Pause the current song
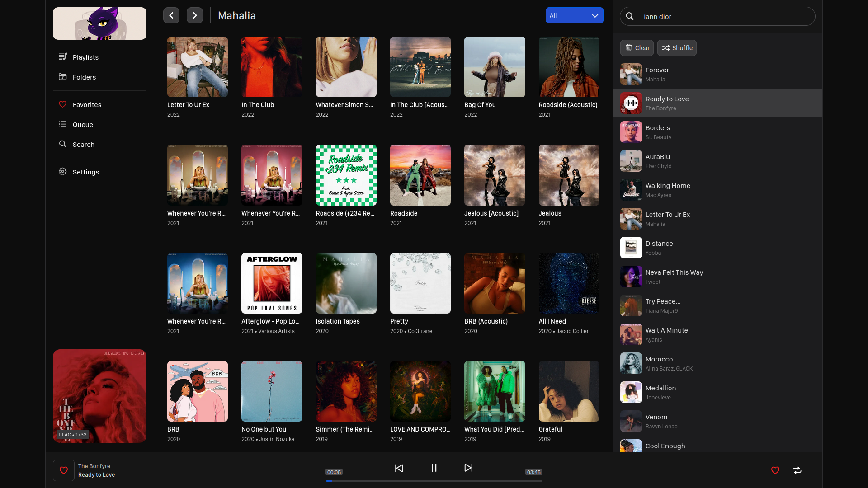The width and height of the screenshot is (868, 488). tap(434, 468)
